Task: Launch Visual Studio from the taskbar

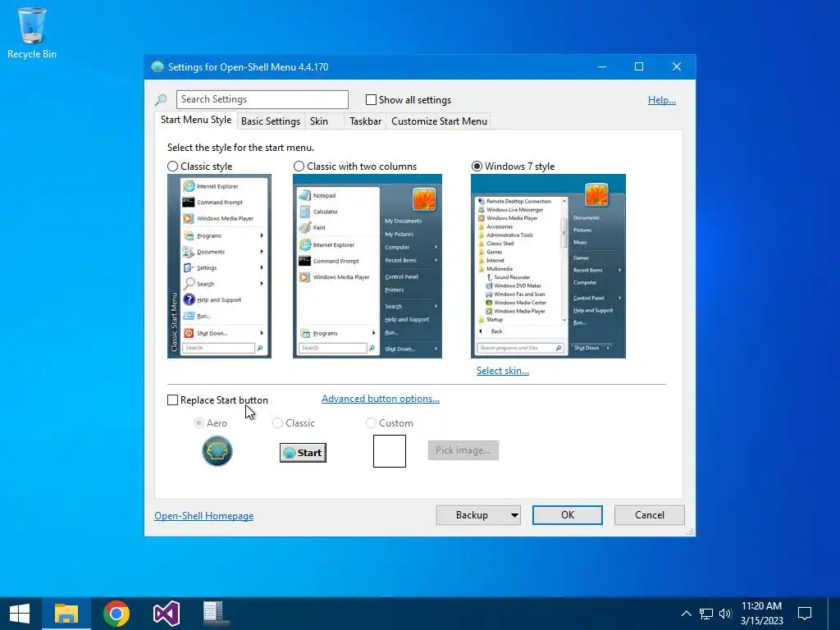Action: tap(166, 614)
